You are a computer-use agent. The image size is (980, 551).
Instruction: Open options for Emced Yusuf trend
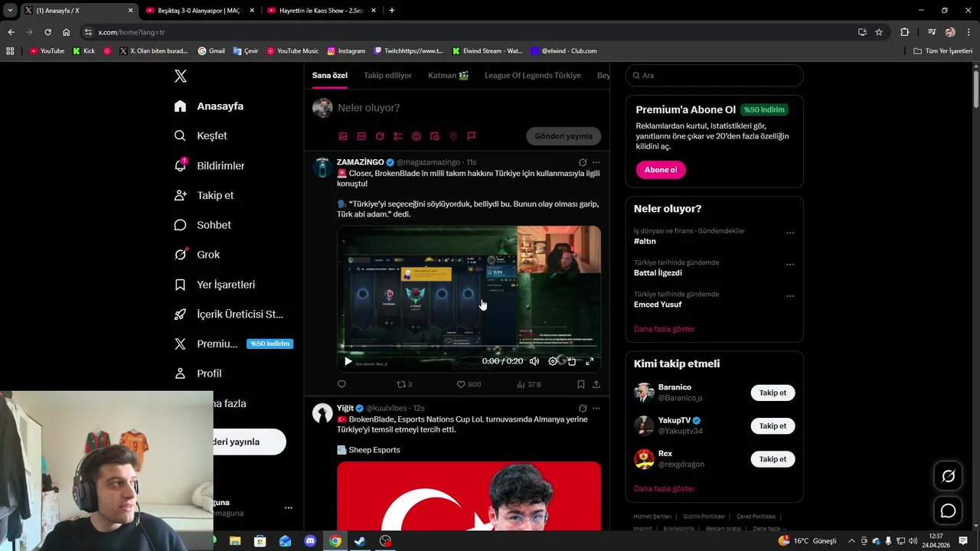pyautogui.click(x=790, y=295)
